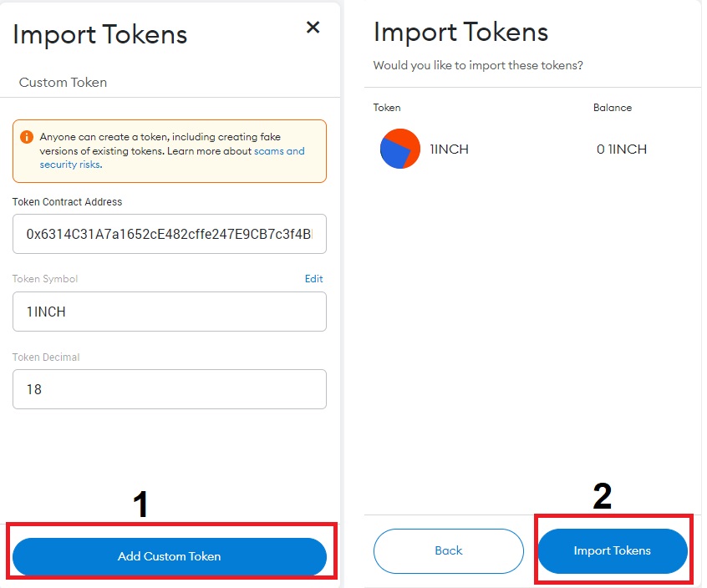Image resolution: width=707 pixels, height=588 pixels.
Task: Click the 1INCH token logo icon
Action: coord(400,149)
